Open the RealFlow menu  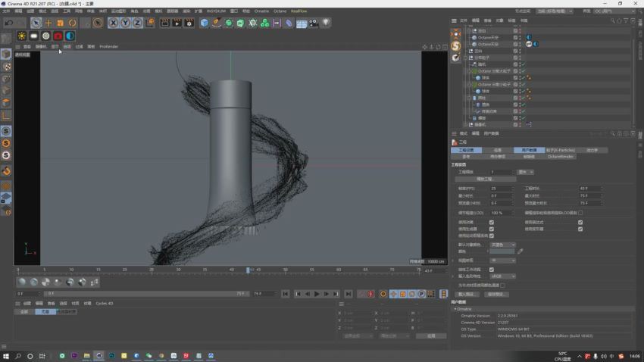(299, 11)
